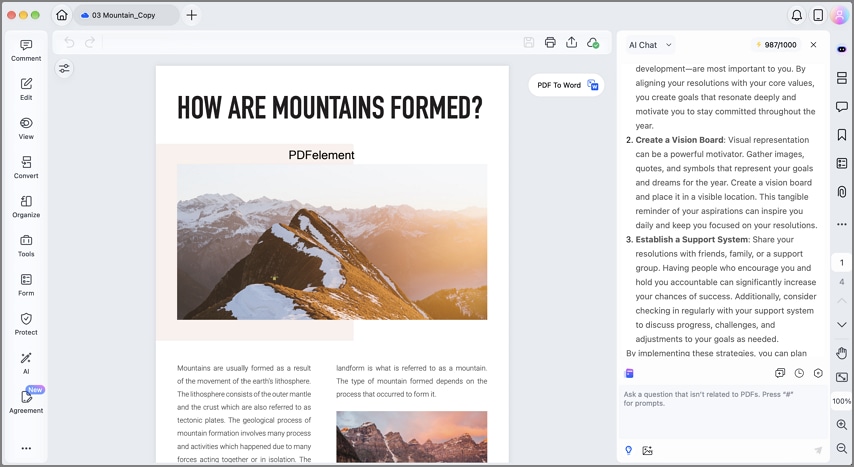Redo the last action
Image resolution: width=854 pixels, height=467 pixels.
coord(90,42)
